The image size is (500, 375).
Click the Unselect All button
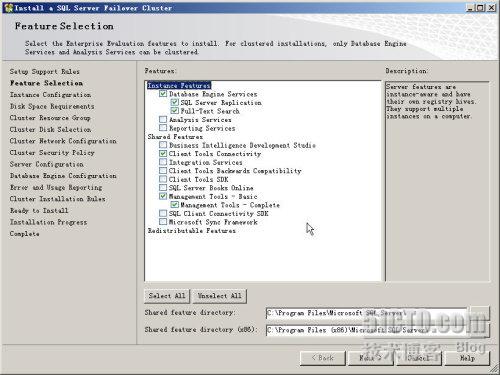(x=220, y=296)
